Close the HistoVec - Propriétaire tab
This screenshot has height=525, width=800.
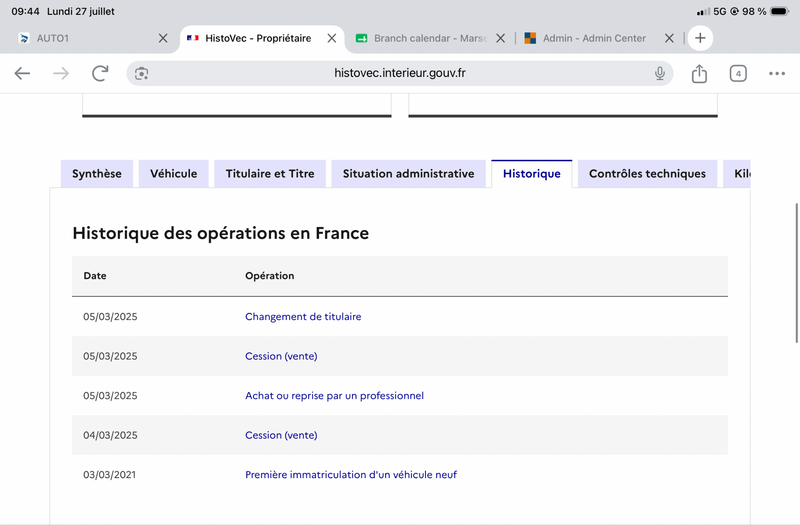(332, 38)
